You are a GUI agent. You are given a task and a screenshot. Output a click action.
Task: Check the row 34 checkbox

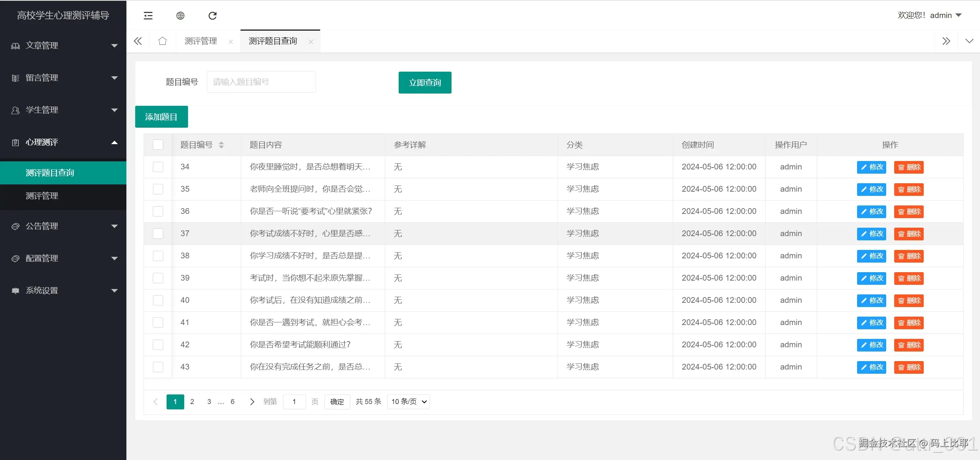click(158, 167)
